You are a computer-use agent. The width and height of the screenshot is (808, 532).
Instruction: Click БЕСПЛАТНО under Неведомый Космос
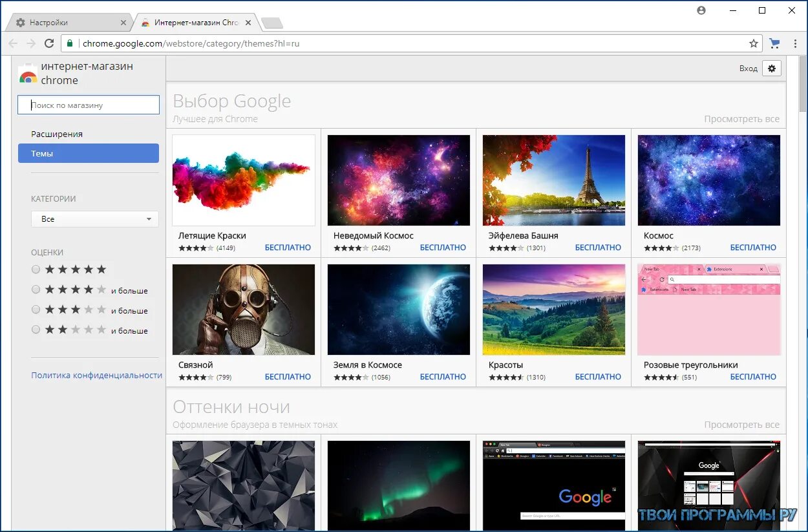pyautogui.click(x=443, y=248)
